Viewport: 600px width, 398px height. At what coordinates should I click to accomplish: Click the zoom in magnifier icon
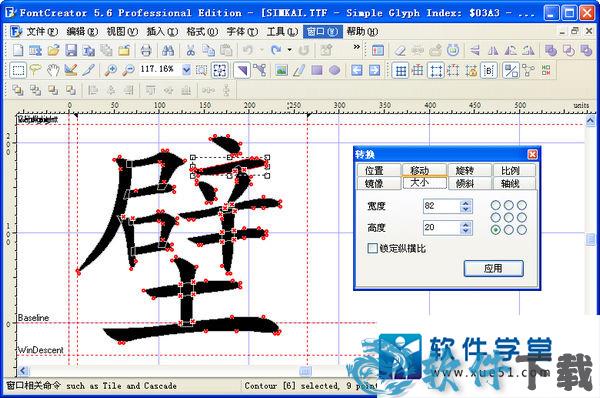[111, 70]
